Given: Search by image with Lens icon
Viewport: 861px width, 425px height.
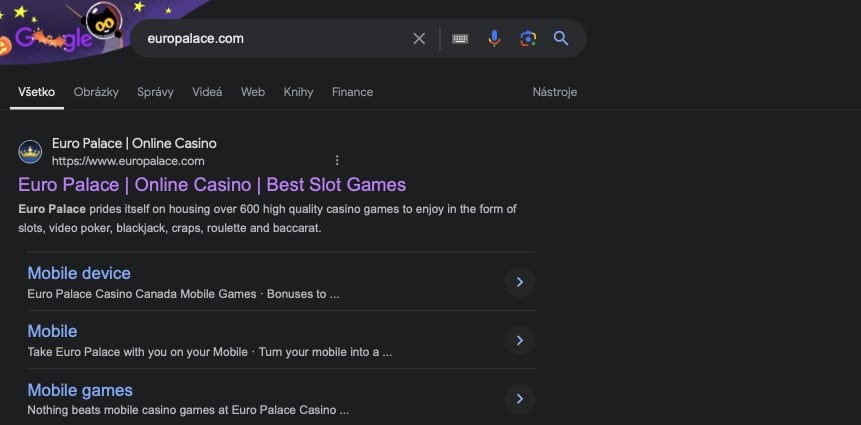Looking at the screenshot, I should coord(528,38).
